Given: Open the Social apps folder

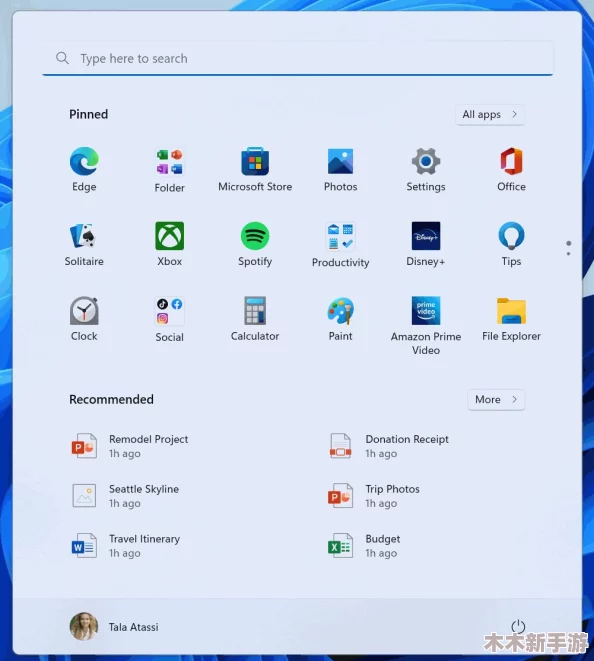Looking at the screenshot, I should [169, 311].
